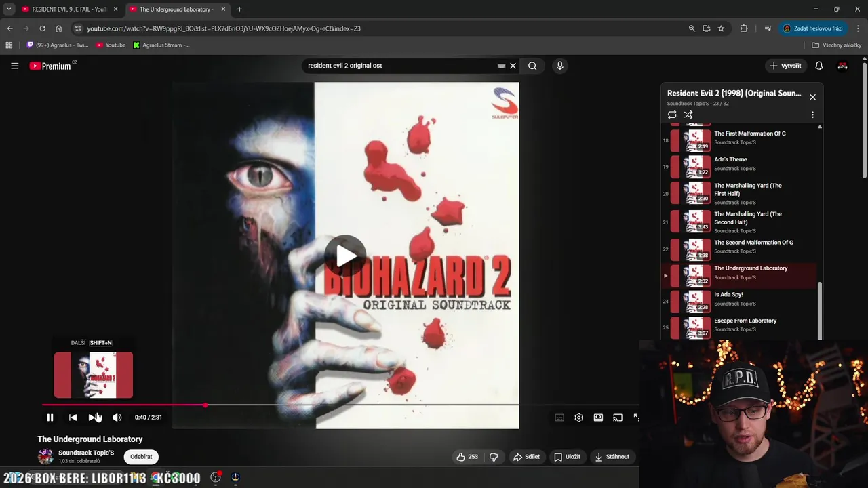Open a new browser tab
Image resolution: width=868 pixels, height=488 pixels.
click(239, 9)
